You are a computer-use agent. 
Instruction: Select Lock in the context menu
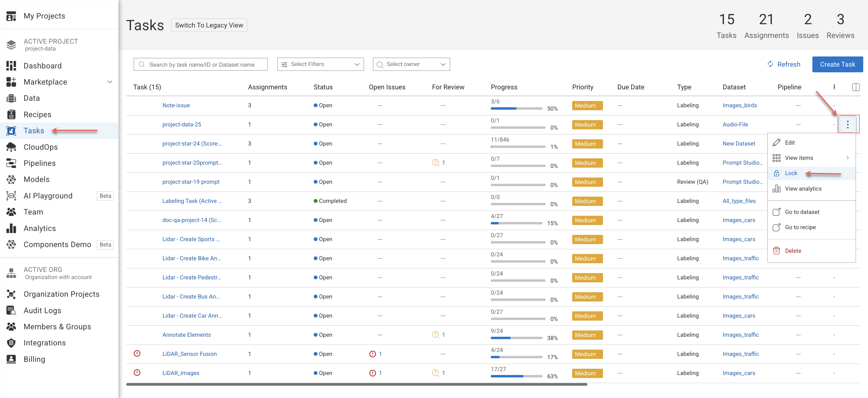811,173
